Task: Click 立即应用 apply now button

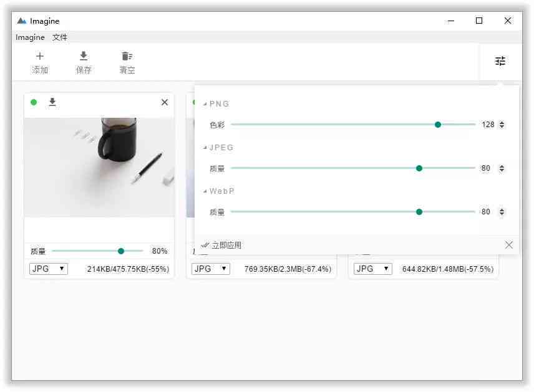Action: tap(221, 245)
